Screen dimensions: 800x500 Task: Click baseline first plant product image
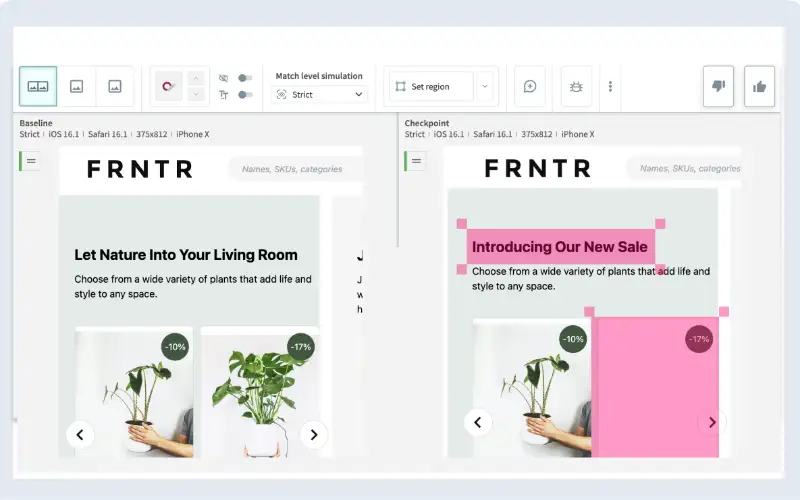click(x=134, y=393)
